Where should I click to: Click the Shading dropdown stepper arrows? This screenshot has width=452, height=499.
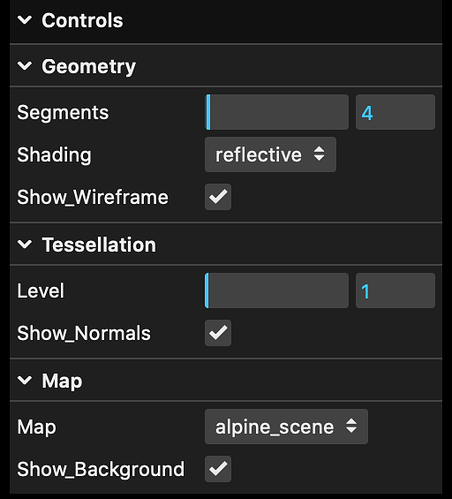coord(319,154)
